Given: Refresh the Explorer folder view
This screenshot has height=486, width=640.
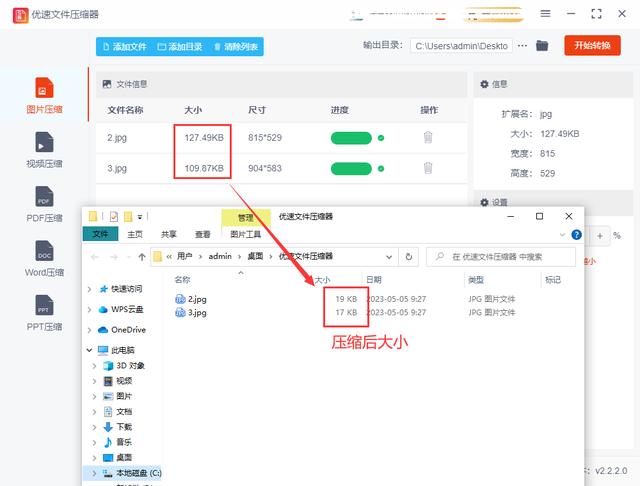Looking at the screenshot, I should click(x=409, y=257).
